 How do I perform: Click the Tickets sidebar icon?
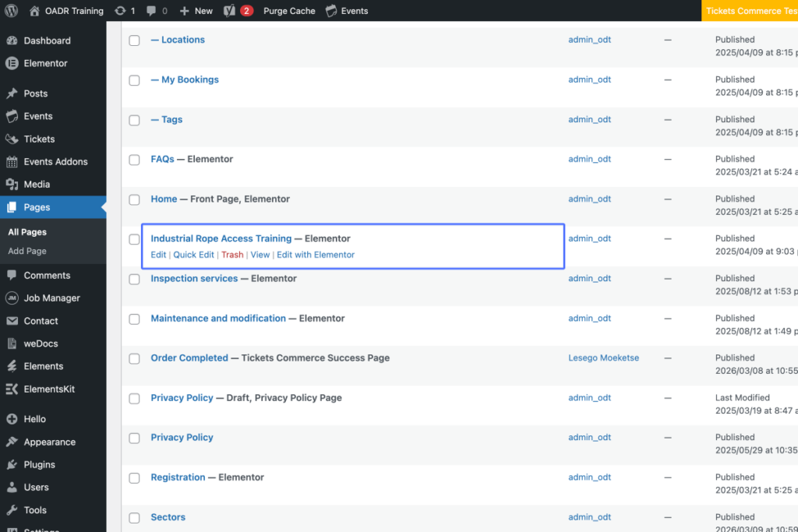click(x=12, y=139)
